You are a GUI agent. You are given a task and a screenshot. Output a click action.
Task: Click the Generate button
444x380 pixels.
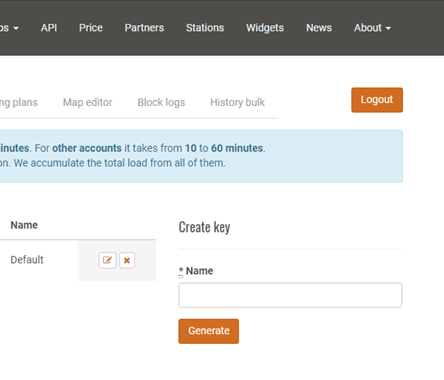pos(209,331)
